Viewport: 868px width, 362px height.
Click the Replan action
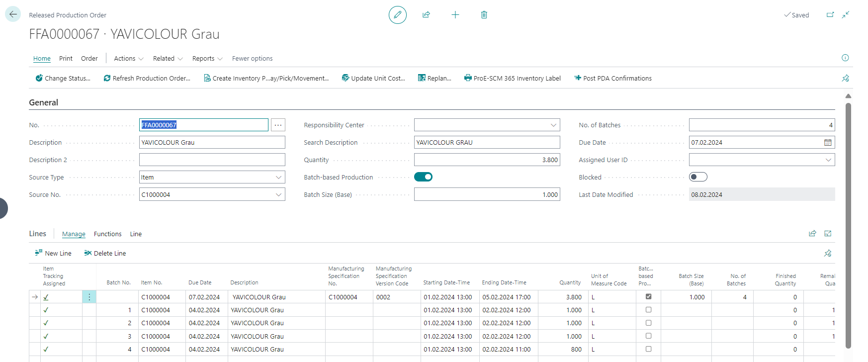pyautogui.click(x=434, y=78)
